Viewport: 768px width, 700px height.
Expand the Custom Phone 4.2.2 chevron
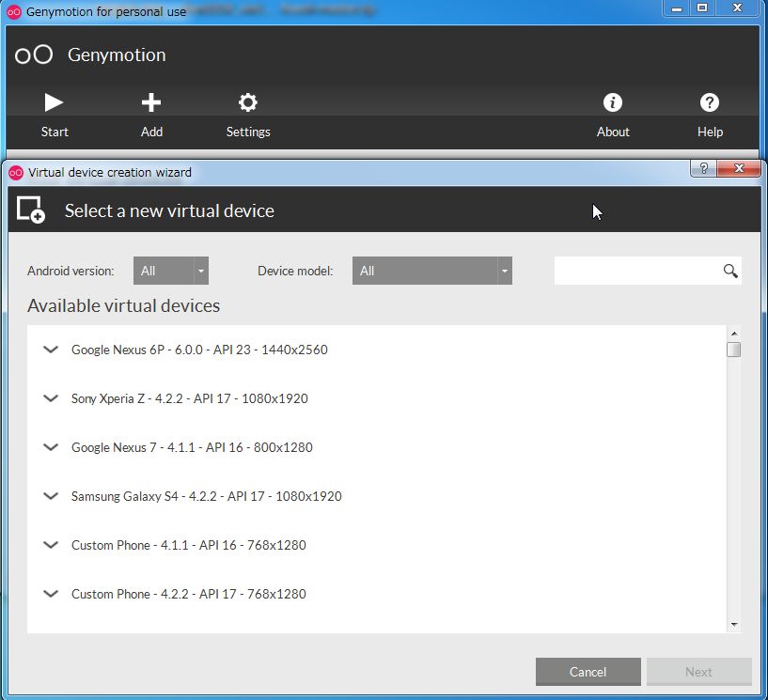pyautogui.click(x=51, y=594)
